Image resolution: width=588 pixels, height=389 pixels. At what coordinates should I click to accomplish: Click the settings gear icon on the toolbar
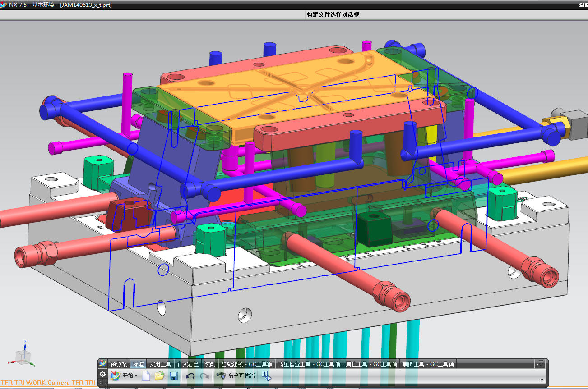[103, 375]
